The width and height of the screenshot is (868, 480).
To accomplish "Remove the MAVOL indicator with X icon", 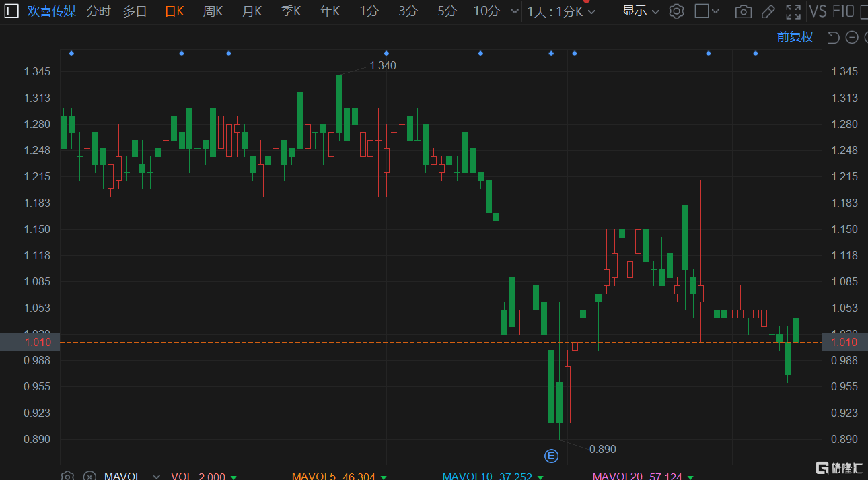I will click(x=89, y=477).
